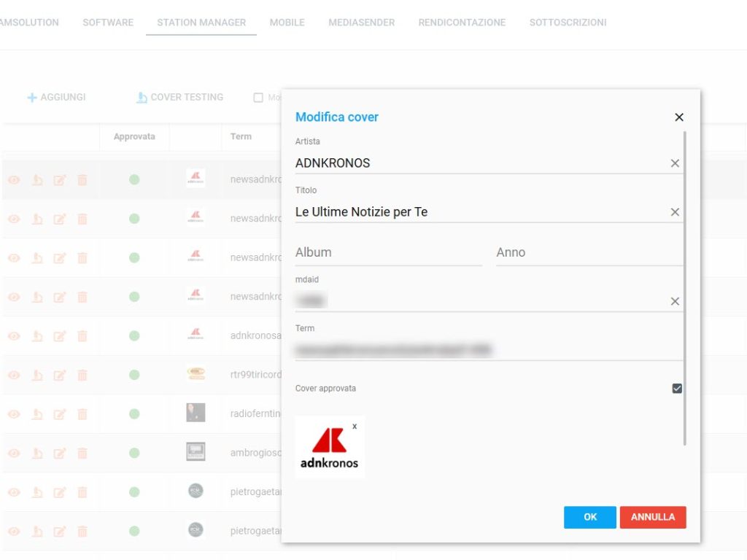747x560 pixels.
Task: Click the green approved dot in rtr99tiricord row
Action: (x=134, y=376)
